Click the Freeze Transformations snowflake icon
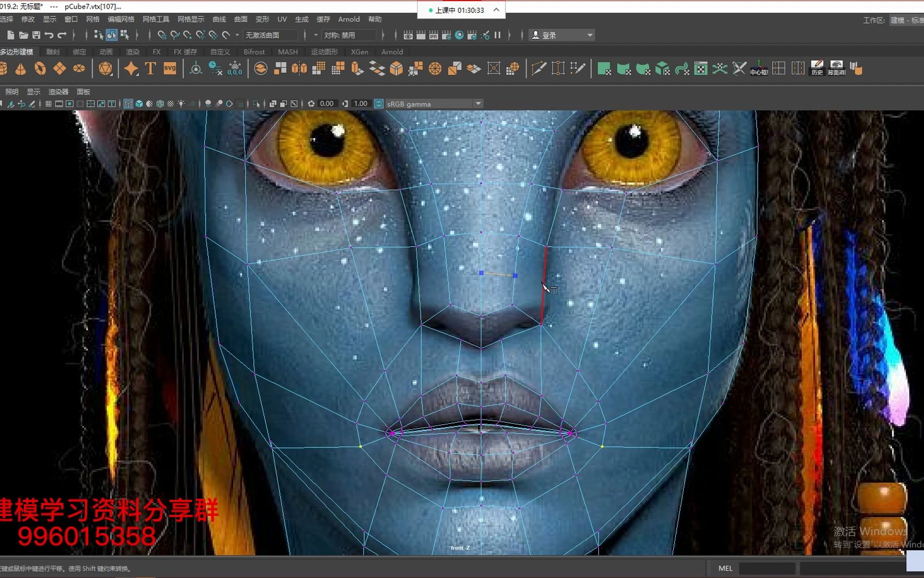The height and width of the screenshot is (578, 924). pyautogui.click(x=235, y=69)
